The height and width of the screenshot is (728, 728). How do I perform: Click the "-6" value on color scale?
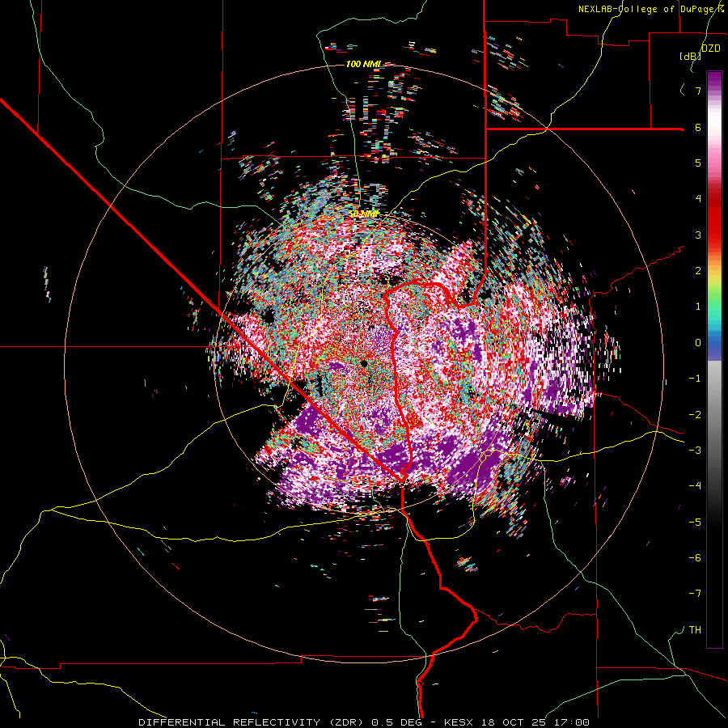click(695, 557)
